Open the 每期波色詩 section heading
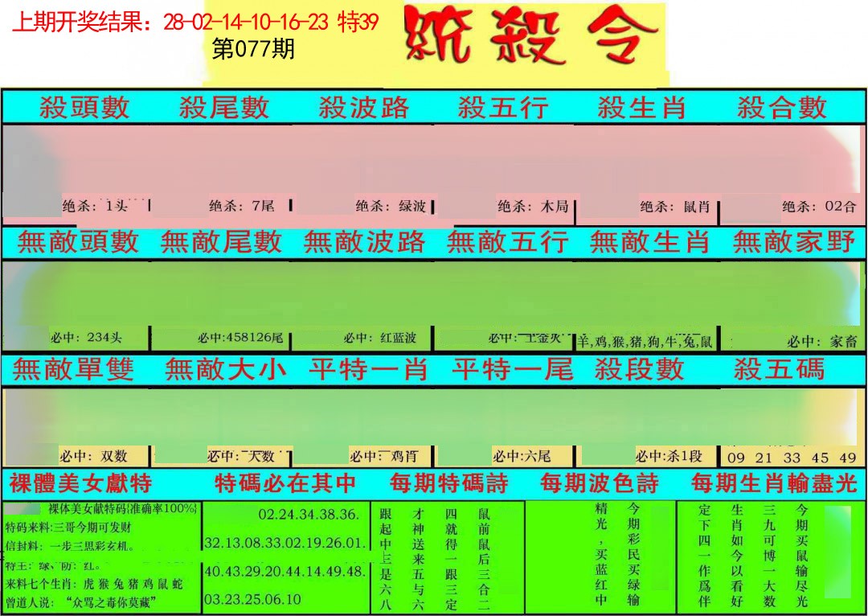The image size is (868, 616). coord(599,483)
